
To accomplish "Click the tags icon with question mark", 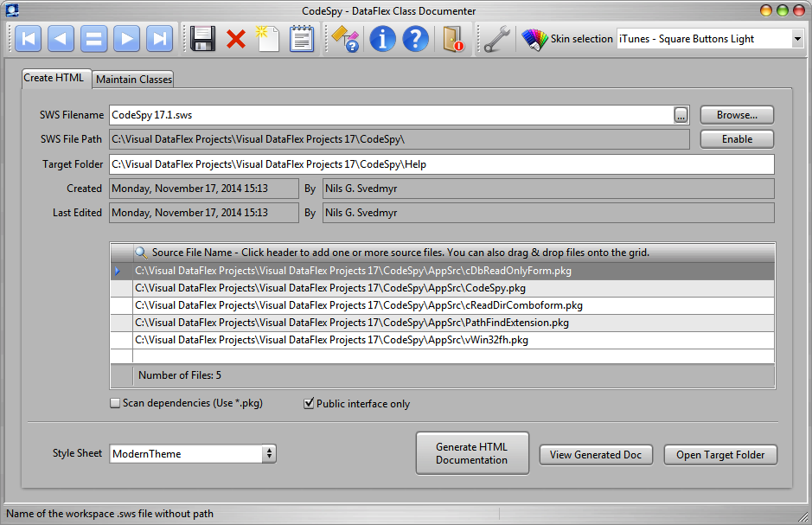I will tap(345, 39).
